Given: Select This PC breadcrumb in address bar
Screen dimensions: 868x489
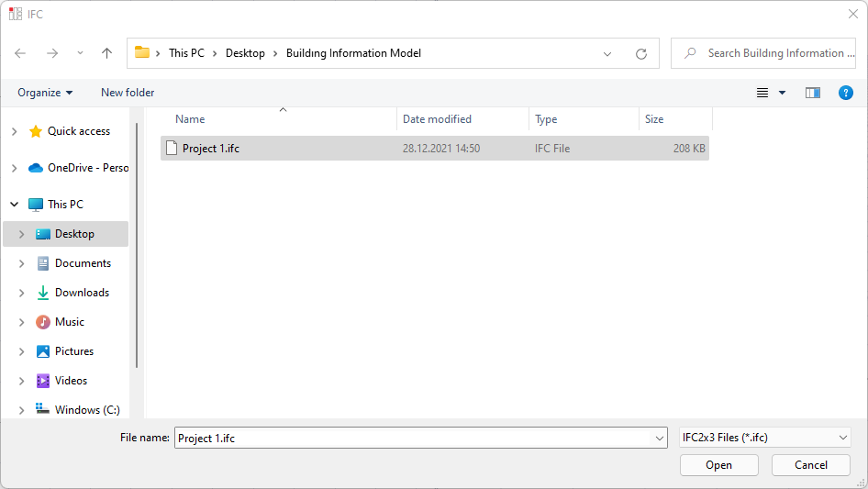Looking at the screenshot, I should (x=186, y=53).
